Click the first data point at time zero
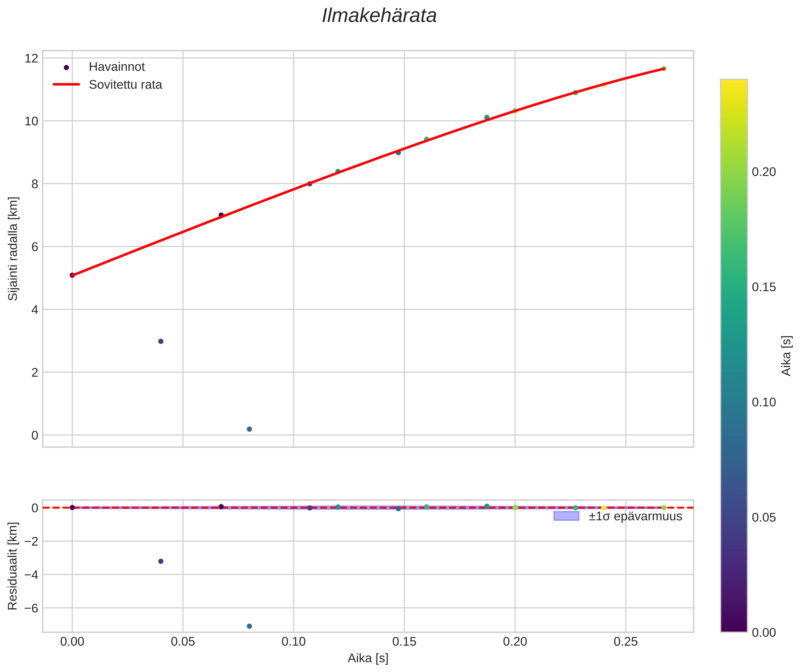This screenshot has width=800, height=672. [x=72, y=275]
